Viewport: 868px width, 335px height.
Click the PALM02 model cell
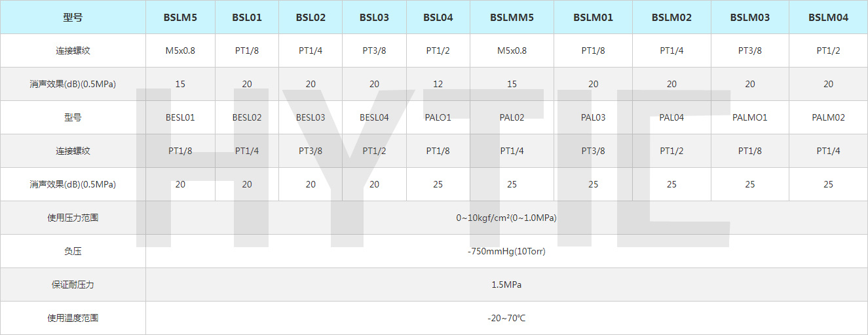829,117
